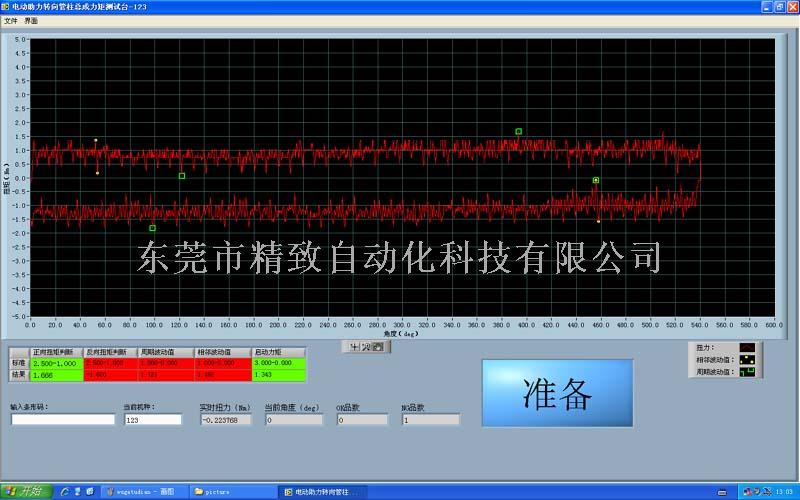Screen dimensions: 800x500
Task: Click the standard cell 2.500-1.000
Action: point(56,363)
